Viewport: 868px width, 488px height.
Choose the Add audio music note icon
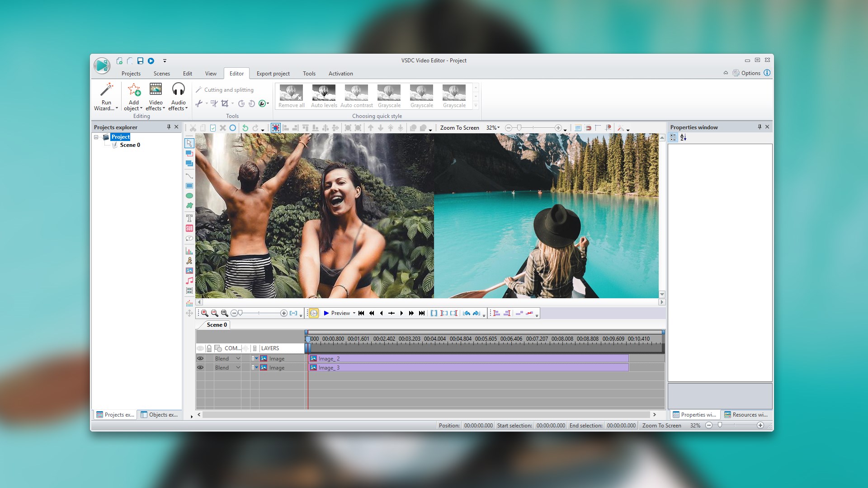(189, 281)
